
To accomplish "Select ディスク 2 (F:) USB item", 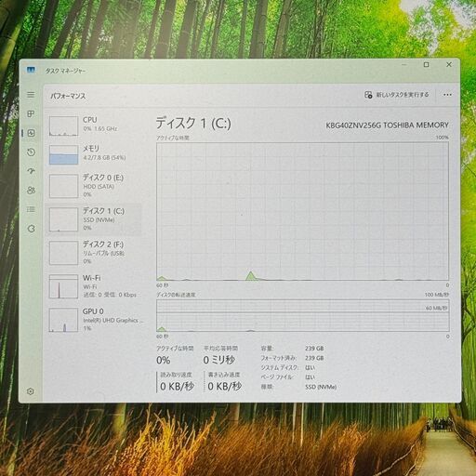I will pos(94,253).
